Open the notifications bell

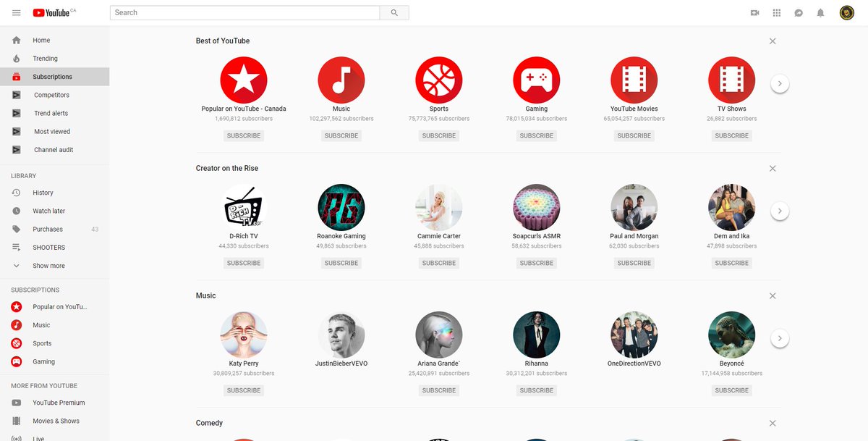(820, 13)
